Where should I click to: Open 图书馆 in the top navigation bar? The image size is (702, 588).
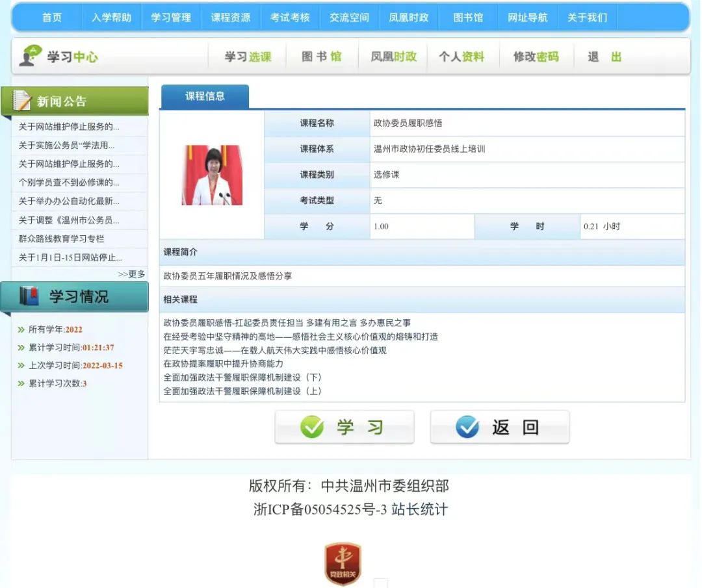[468, 18]
